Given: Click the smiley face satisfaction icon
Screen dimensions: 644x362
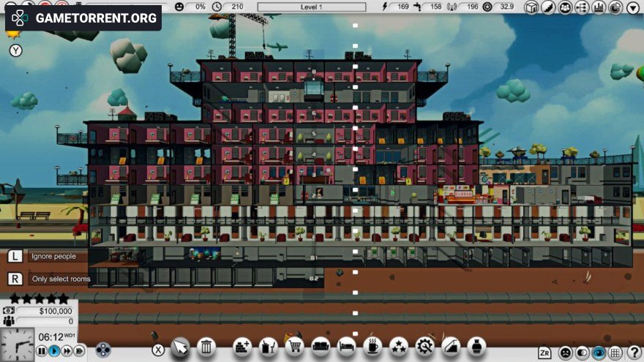Looking at the screenshot, I should click(x=179, y=7).
